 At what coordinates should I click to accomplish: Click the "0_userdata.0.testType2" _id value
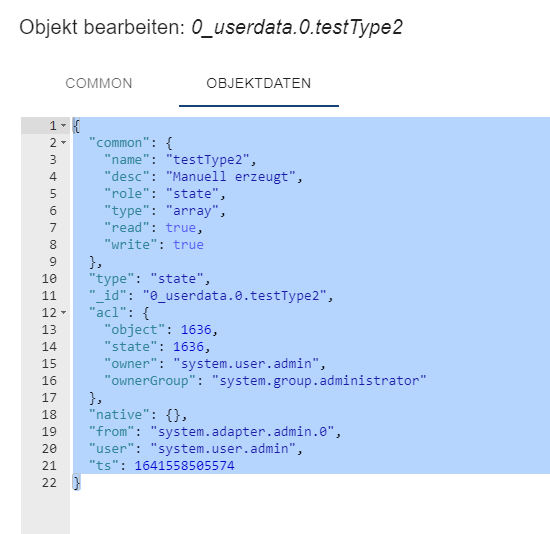(234, 295)
